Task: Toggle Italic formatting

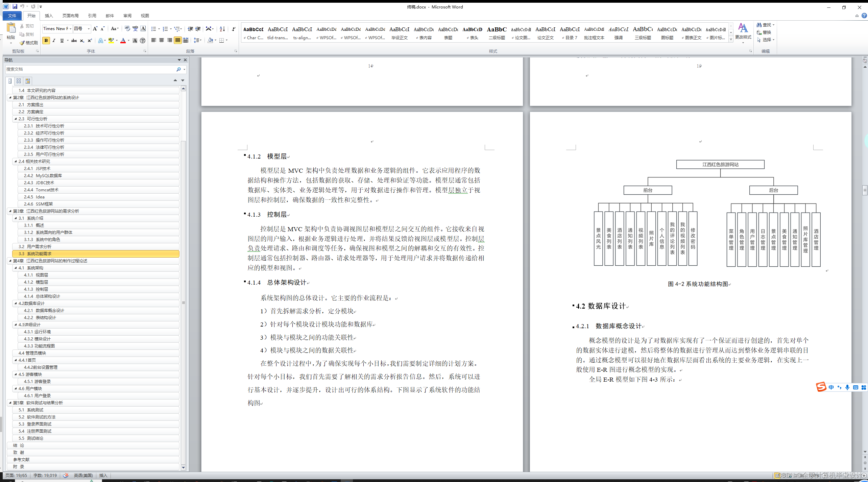Action: pos(54,41)
